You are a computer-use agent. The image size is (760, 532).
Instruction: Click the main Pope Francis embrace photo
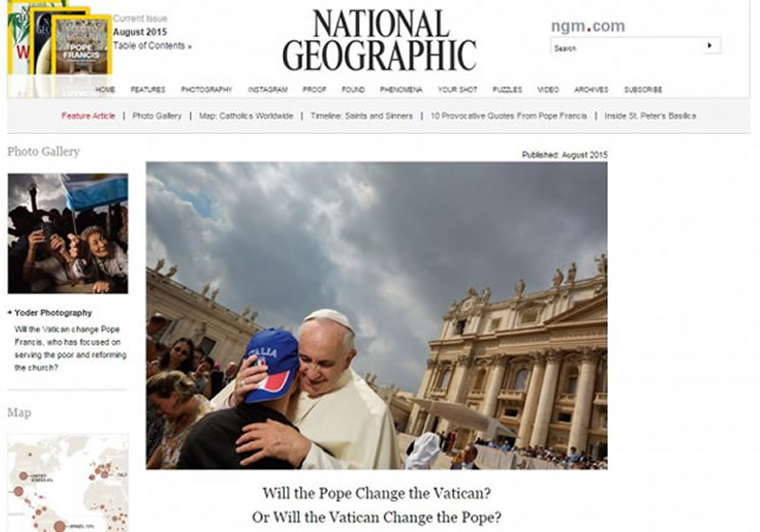coord(376,315)
